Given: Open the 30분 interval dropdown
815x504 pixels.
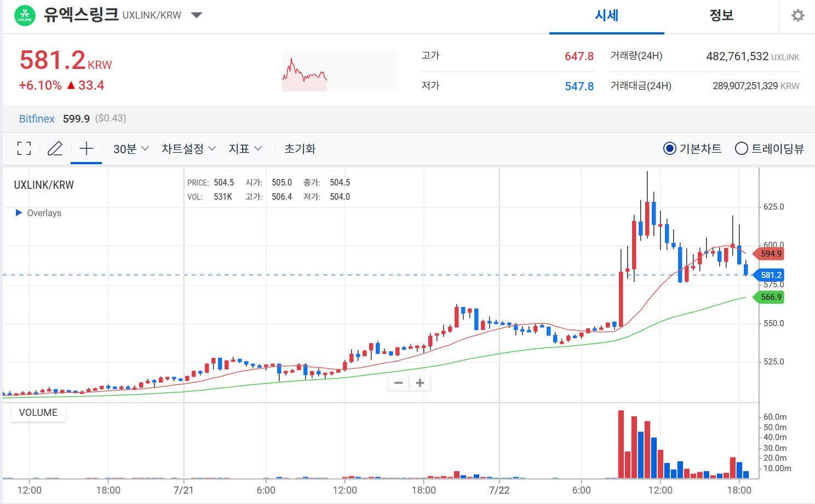Looking at the screenshot, I should tap(131, 149).
